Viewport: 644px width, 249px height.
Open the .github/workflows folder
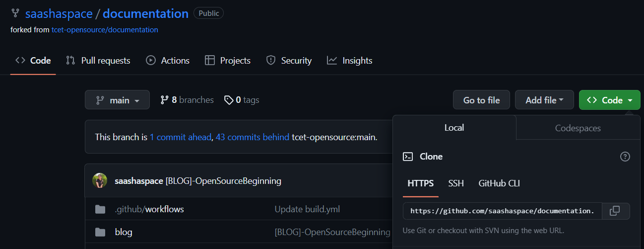coord(149,209)
